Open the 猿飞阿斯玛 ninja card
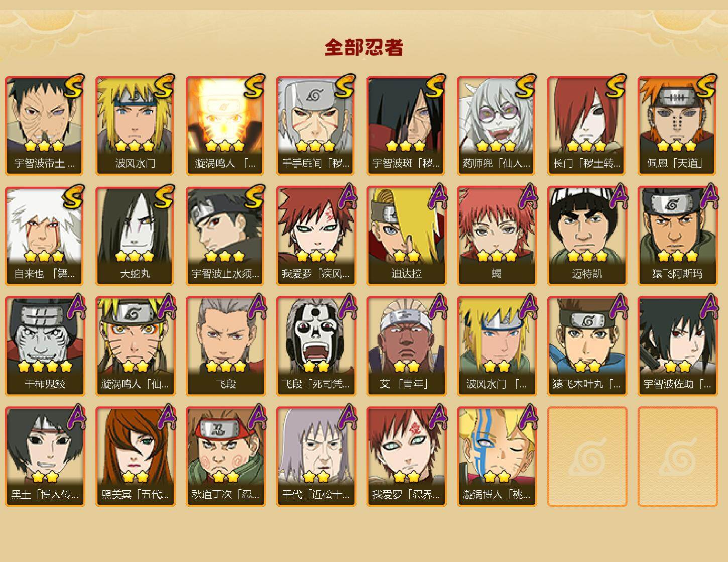Screen dimensions: 728x562 pos(677,236)
